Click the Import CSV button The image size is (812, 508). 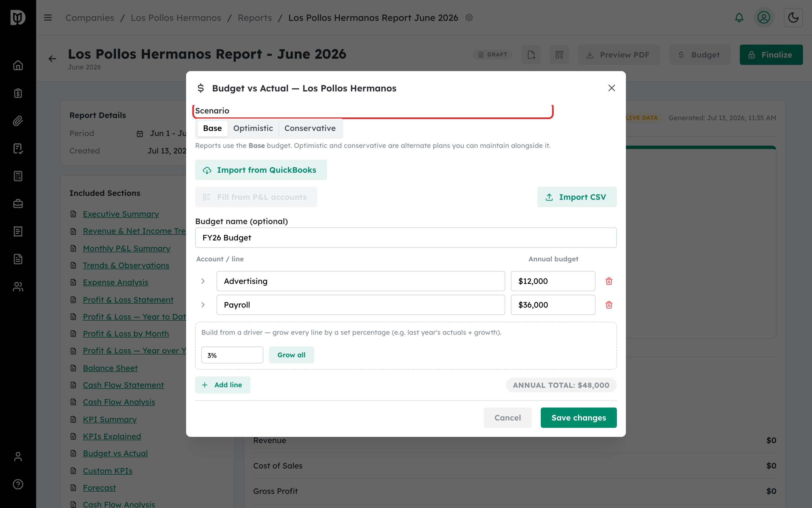point(577,197)
